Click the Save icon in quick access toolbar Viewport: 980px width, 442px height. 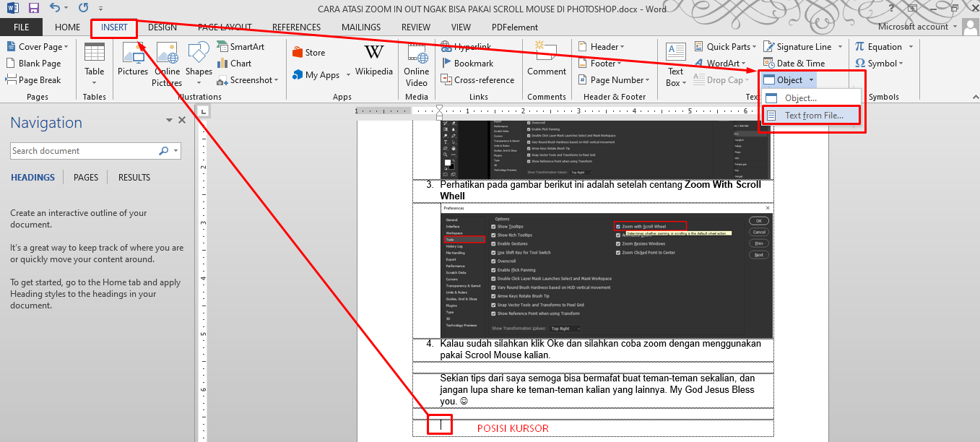pos(33,8)
